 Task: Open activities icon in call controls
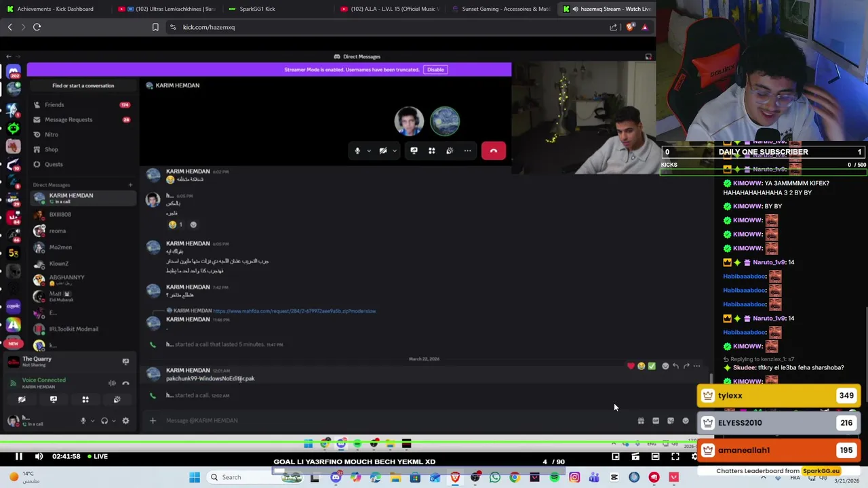pyautogui.click(x=431, y=150)
